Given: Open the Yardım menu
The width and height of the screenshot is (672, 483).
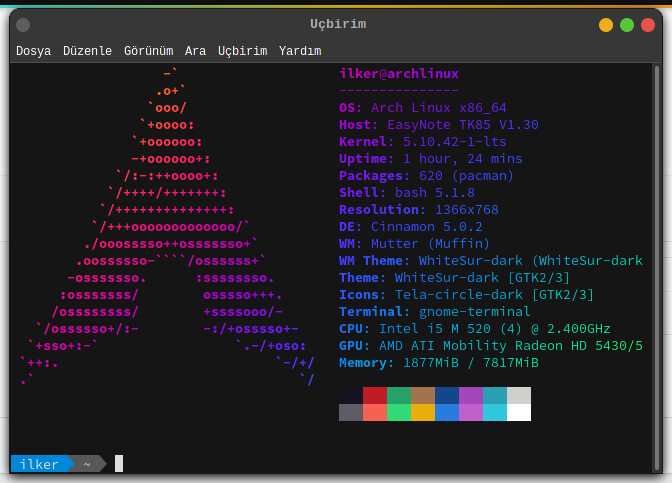Looking at the screenshot, I should click(300, 50).
